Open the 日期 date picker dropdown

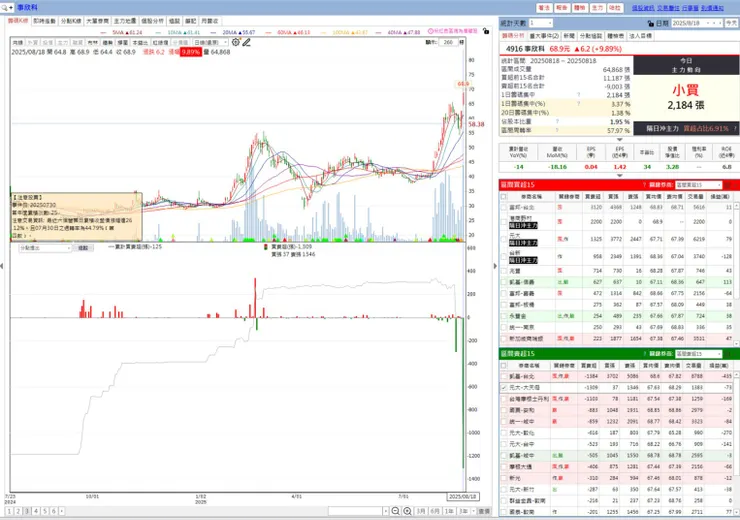(x=707, y=23)
